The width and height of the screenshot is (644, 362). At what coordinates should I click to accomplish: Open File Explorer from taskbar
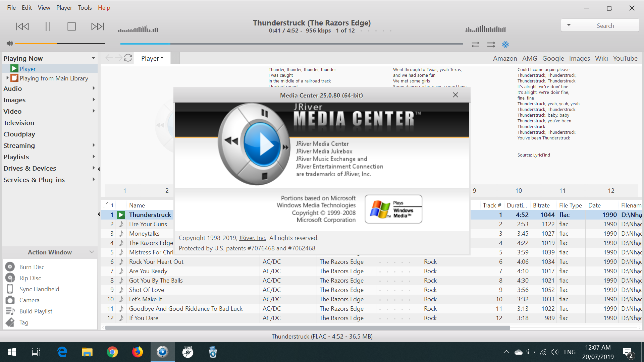87,352
